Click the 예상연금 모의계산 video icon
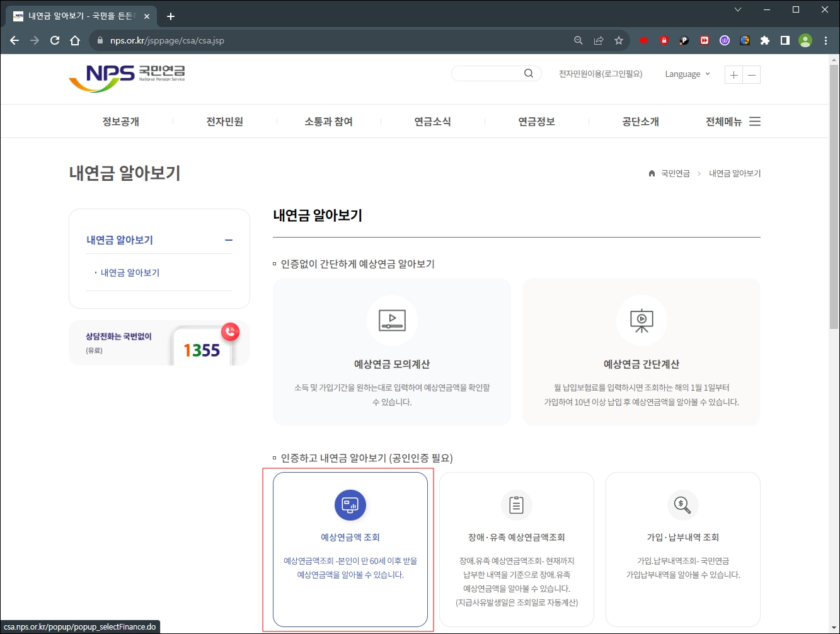Viewport: 840px width, 634px height. pyautogui.click(x=392, y=320)
